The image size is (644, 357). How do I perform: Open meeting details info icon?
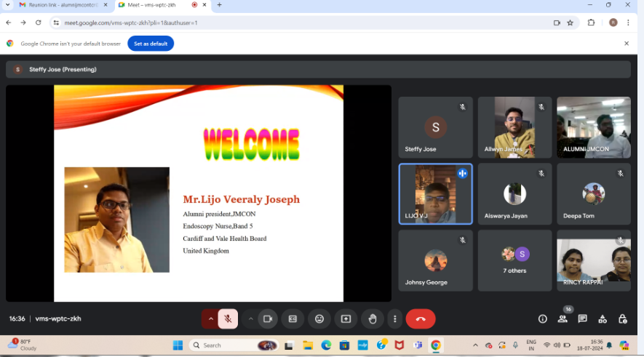pyautogui.click(x=543, y=319)
